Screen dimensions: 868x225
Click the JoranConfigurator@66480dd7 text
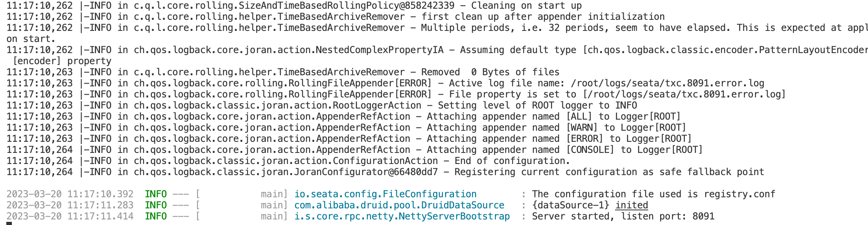[x=366, y=172]
